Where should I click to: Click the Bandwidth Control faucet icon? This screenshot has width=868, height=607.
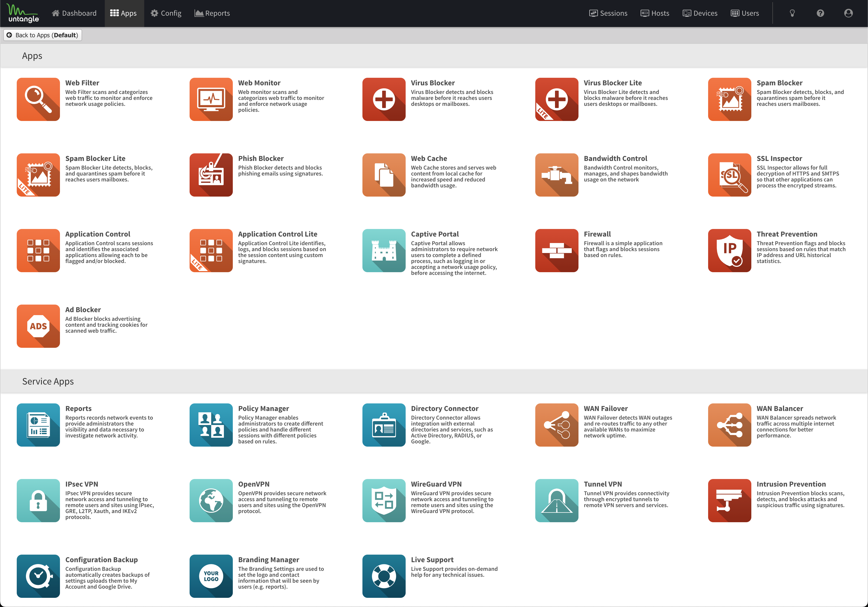click(557, 175)
